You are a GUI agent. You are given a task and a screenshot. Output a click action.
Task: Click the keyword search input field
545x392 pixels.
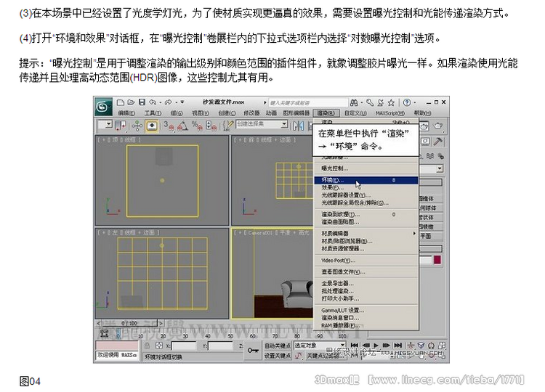(308, 103)
